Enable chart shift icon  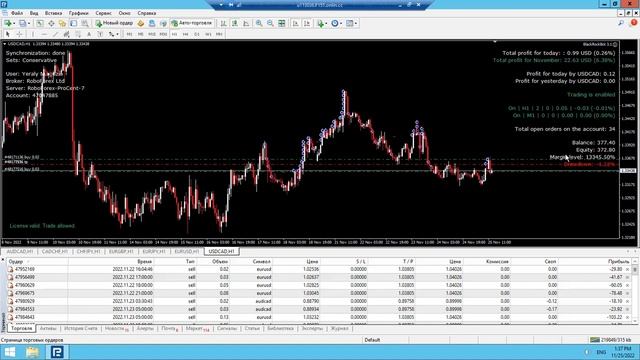(x=307, y=23)
